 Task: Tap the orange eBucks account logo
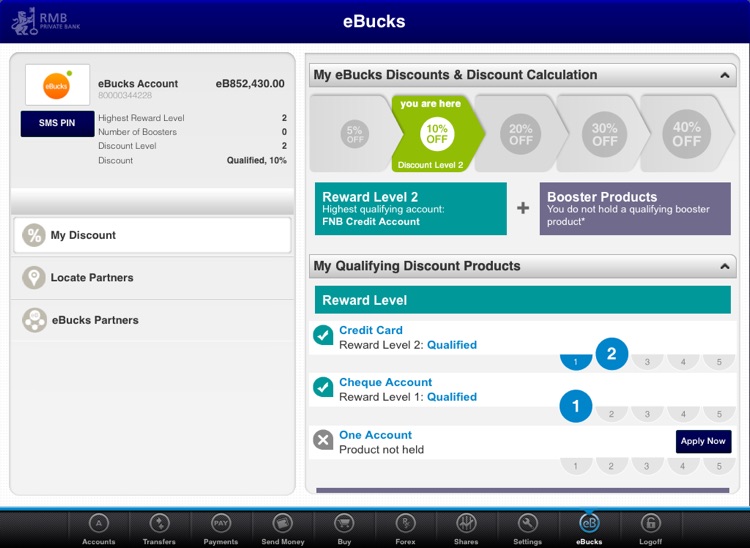(57, 85)
